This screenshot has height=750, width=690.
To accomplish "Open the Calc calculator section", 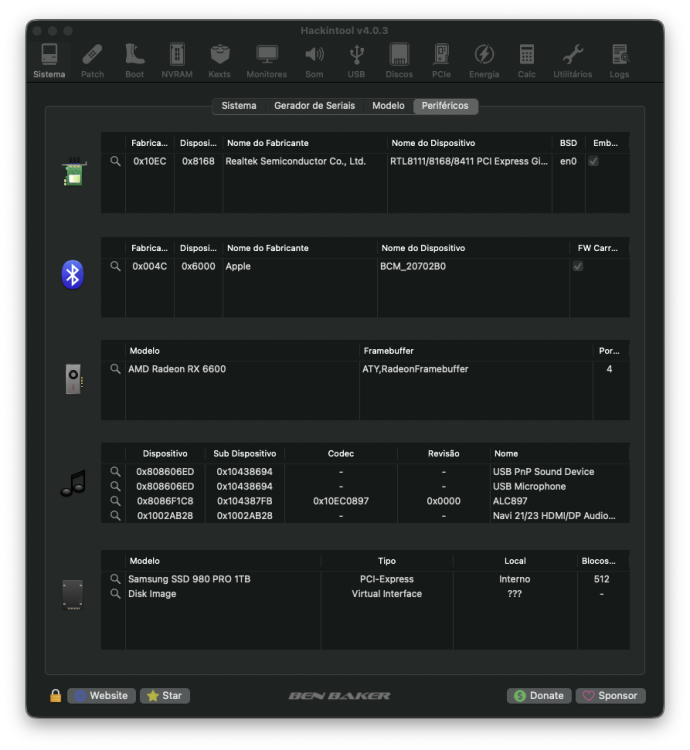I will tap(526, 61).
